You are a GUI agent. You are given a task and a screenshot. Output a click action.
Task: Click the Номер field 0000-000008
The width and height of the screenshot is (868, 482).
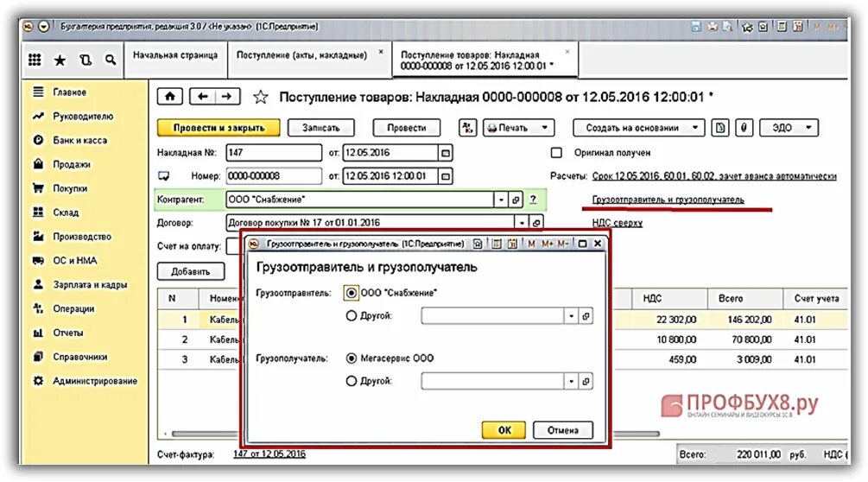[x=274, y=176]
